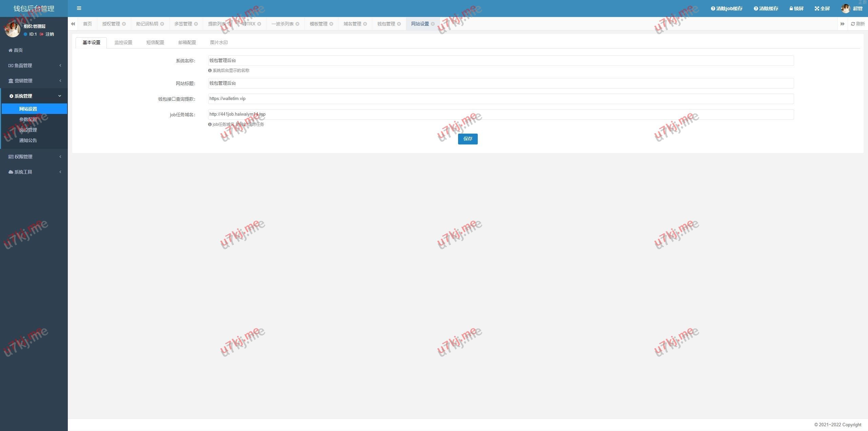Screen dimensions: 868x431
Task: Click the hamburger menu toggle icon
Action: [x=79, y=8]
